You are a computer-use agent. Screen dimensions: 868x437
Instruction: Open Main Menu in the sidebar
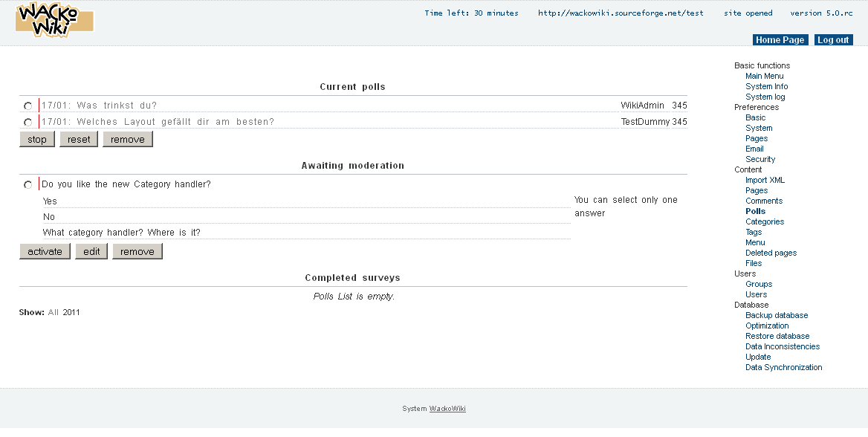tap(764, 76)
